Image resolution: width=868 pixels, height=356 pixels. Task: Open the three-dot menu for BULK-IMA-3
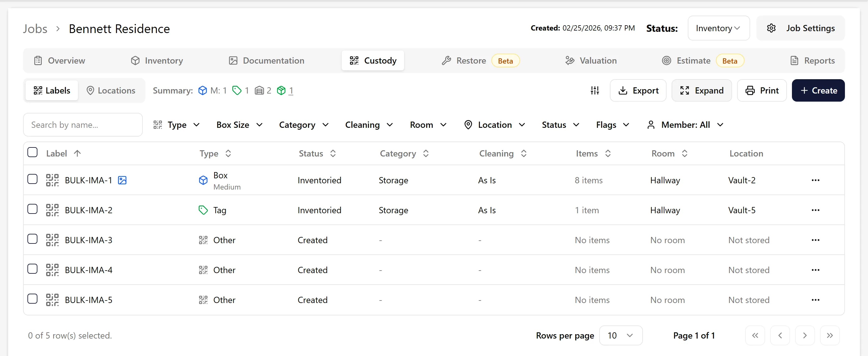[815, 240]
